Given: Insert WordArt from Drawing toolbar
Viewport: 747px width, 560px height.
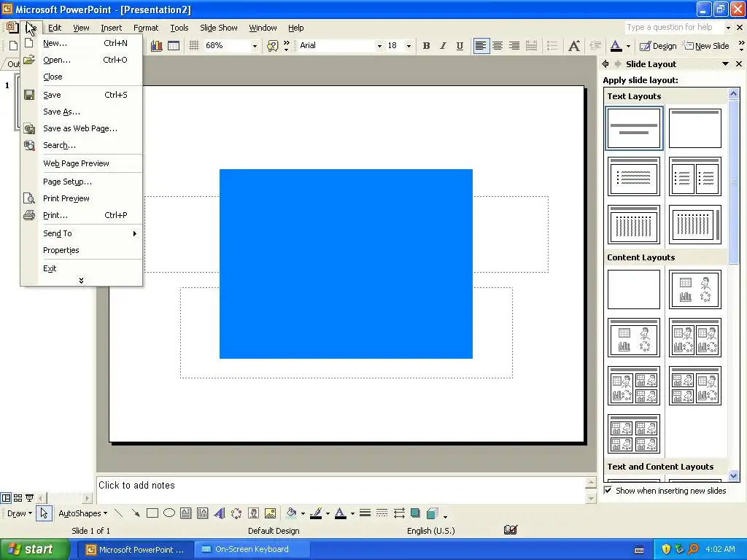Looking at the screenshot, I should [219, 513].
